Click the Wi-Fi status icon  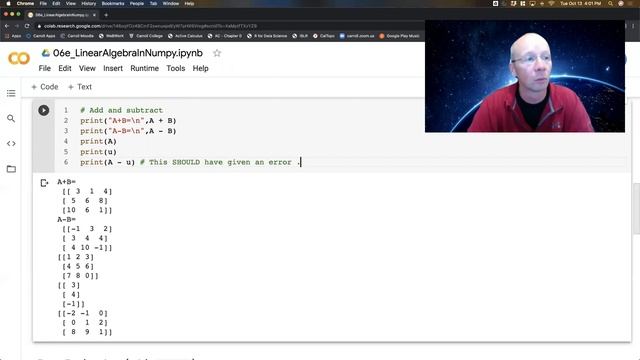(x=551, y=3)
